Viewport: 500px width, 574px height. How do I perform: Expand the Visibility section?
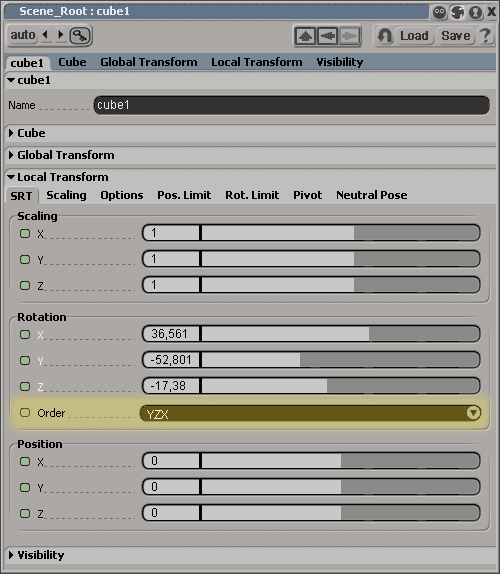point(11,555)
